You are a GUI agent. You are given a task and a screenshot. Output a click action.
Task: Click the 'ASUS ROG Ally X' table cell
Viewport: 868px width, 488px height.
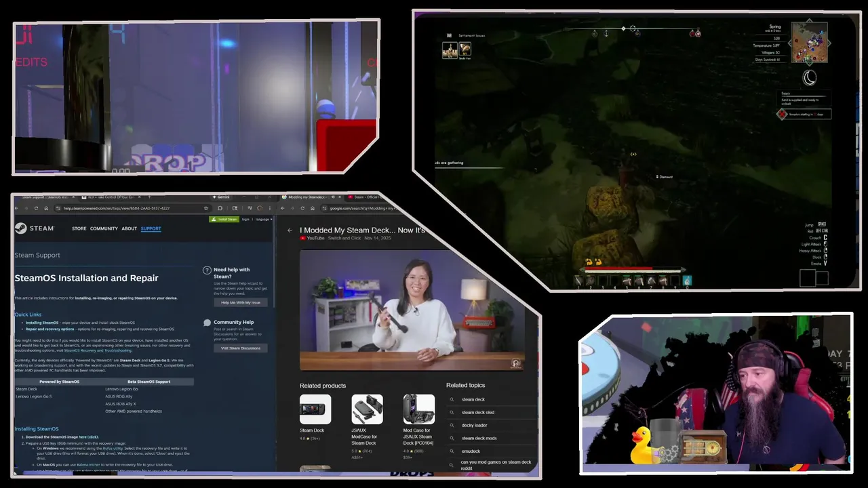click(121, 404)
